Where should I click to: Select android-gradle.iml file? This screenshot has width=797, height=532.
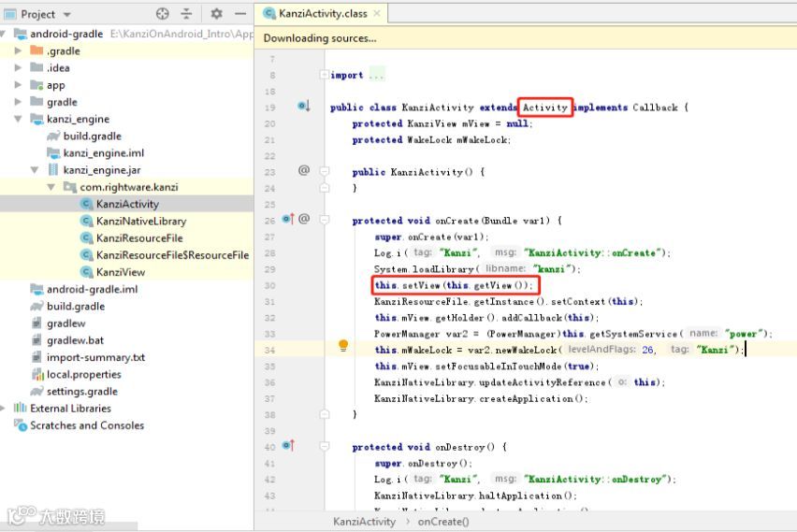(x=92, y=289)
